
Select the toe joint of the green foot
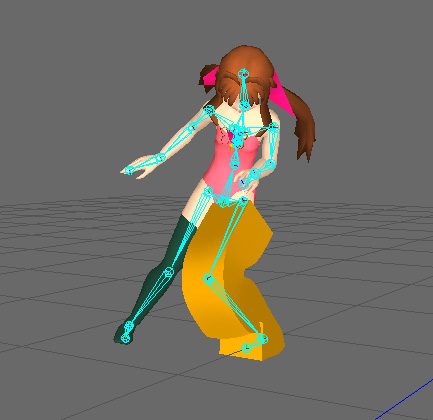coord(125,339)
